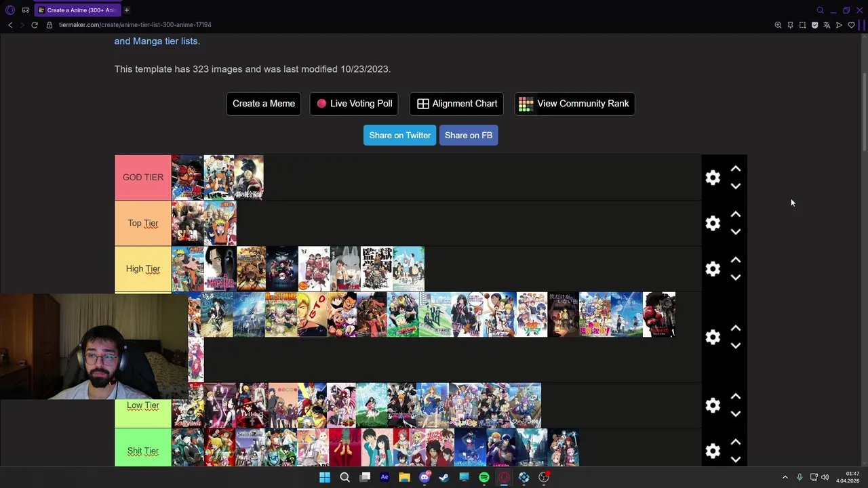Image resolution: width=868 pixels, height=488 pixels.
Task: Click the ad blocker shield icon
Action: (814, 25)
